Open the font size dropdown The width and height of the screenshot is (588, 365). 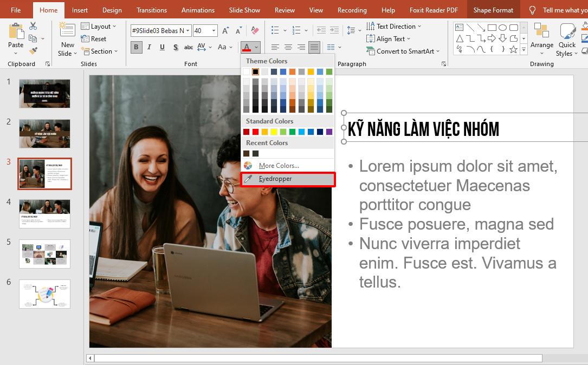[213, 30]
